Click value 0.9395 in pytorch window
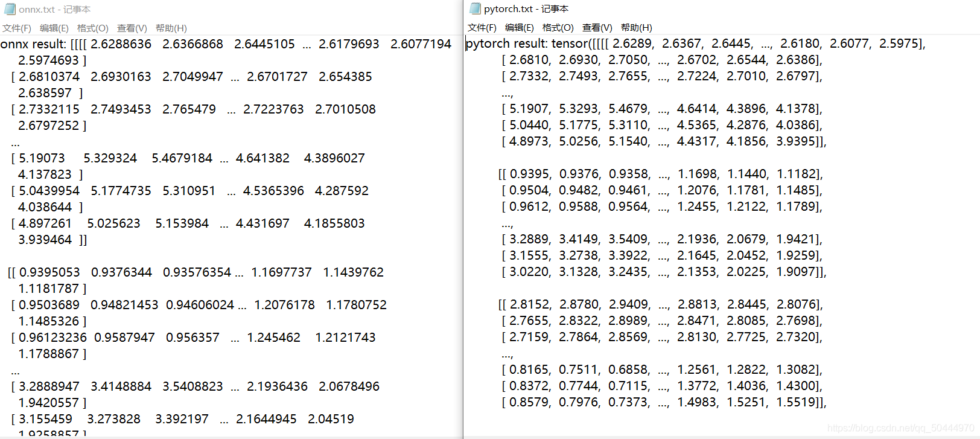Viewport: 980px width, 439px height. [x=530, y=174]
